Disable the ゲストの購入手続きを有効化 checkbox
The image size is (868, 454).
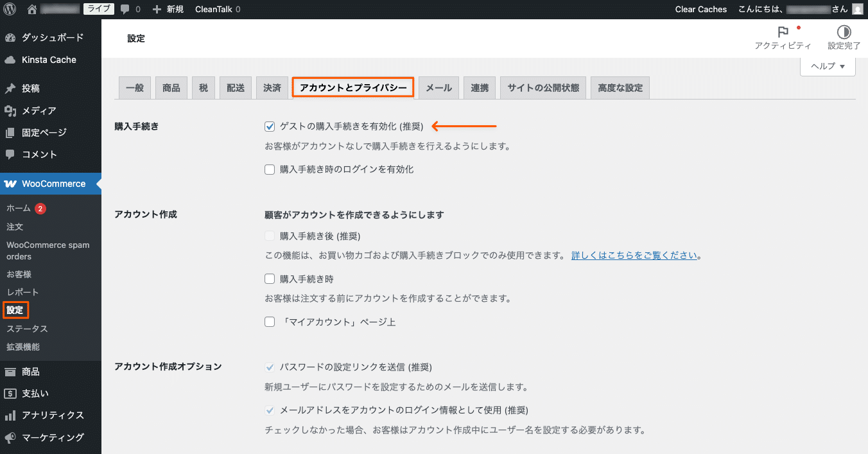point(270,127)
